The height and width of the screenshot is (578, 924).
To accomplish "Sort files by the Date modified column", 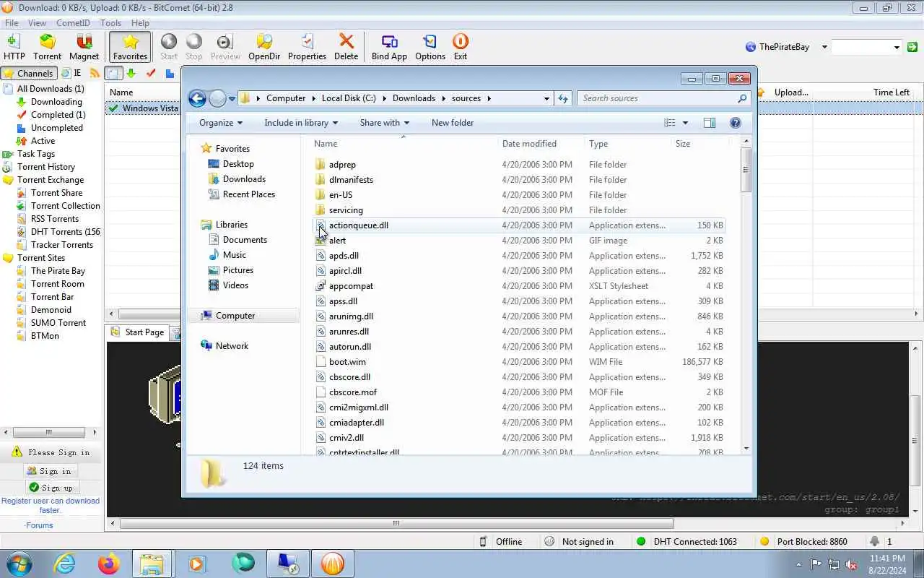I will [x=529, y=144].
